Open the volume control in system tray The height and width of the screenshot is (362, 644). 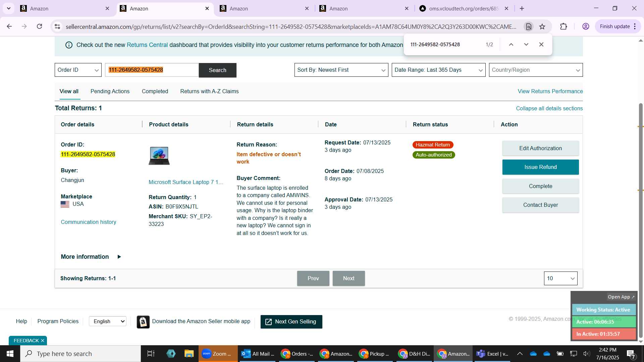(x=586, y=354)
